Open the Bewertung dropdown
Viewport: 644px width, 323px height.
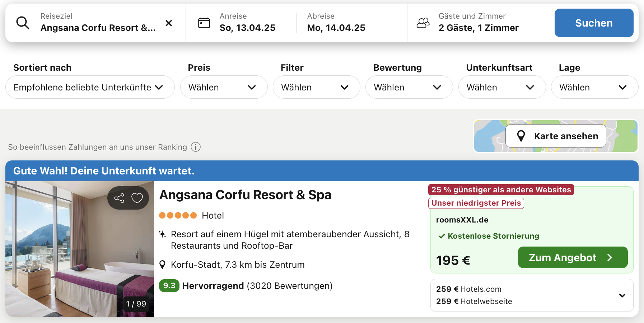tap(409, 87)
